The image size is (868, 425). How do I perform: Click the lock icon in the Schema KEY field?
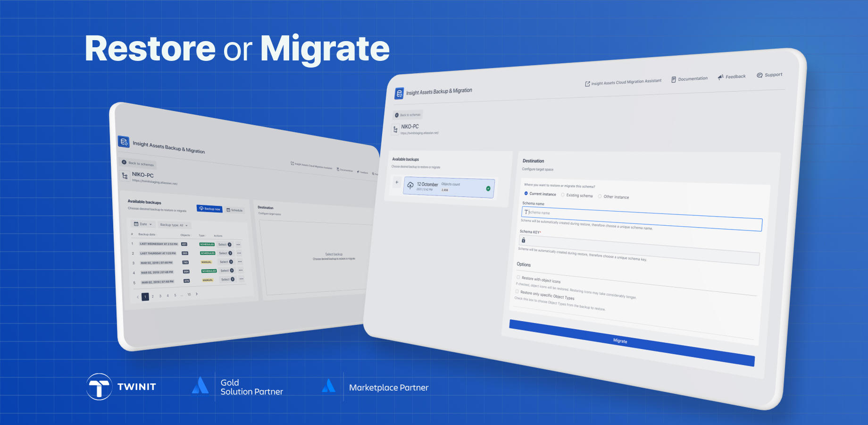point(523,240)
